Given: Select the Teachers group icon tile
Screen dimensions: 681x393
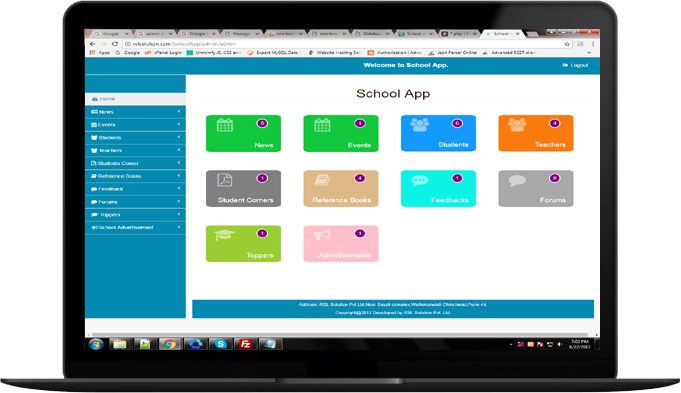Looking at the screenshot, I should coord(517,125).
